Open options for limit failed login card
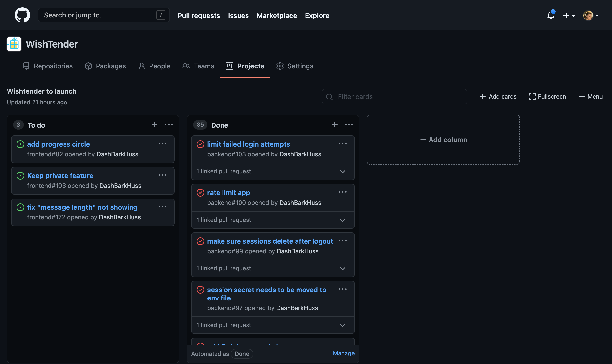Image resolution: width=612 pixels, height=364 pixels. (x=342, y=143)
